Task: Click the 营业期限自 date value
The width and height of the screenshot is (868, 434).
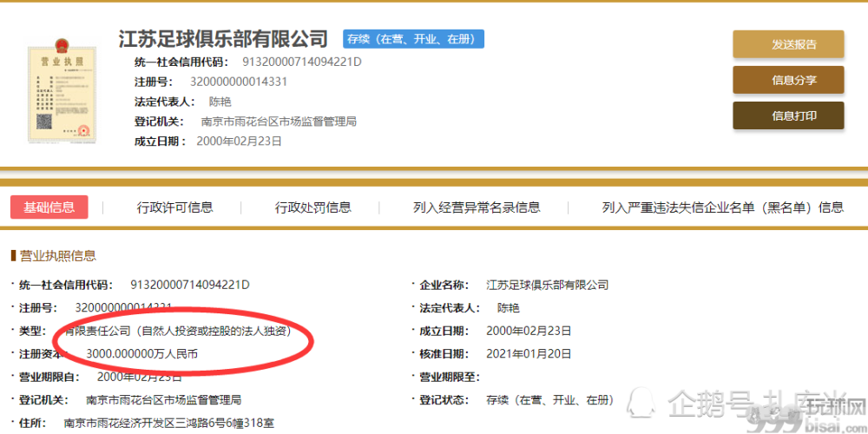Action: pyautogui.click(x=140, y=378)
